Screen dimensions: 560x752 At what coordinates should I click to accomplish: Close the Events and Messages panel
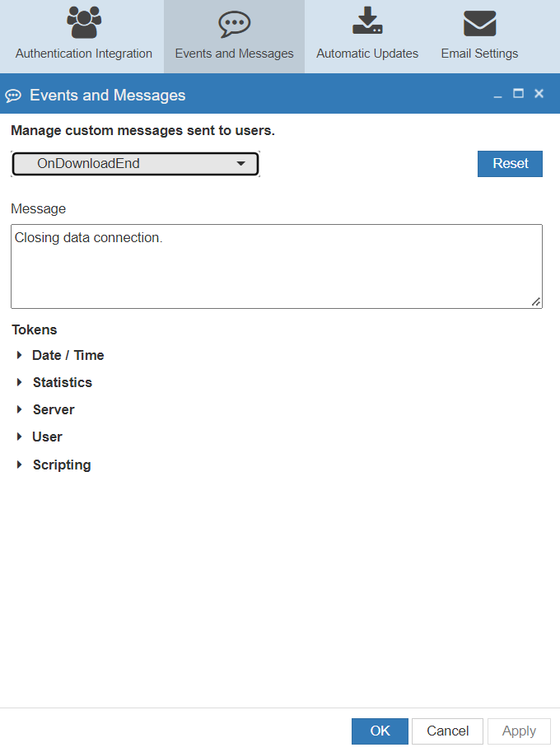[539, 94]
